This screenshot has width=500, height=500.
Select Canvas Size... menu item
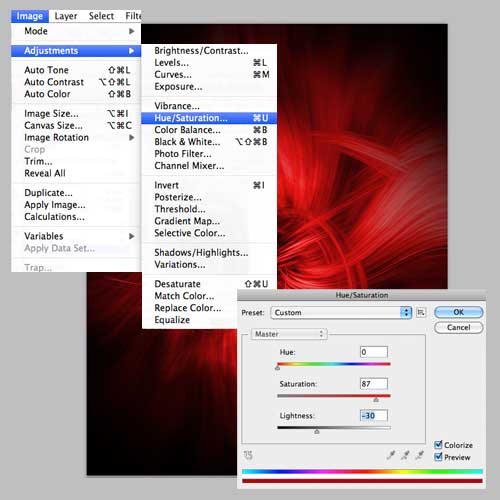coord(76,126)
